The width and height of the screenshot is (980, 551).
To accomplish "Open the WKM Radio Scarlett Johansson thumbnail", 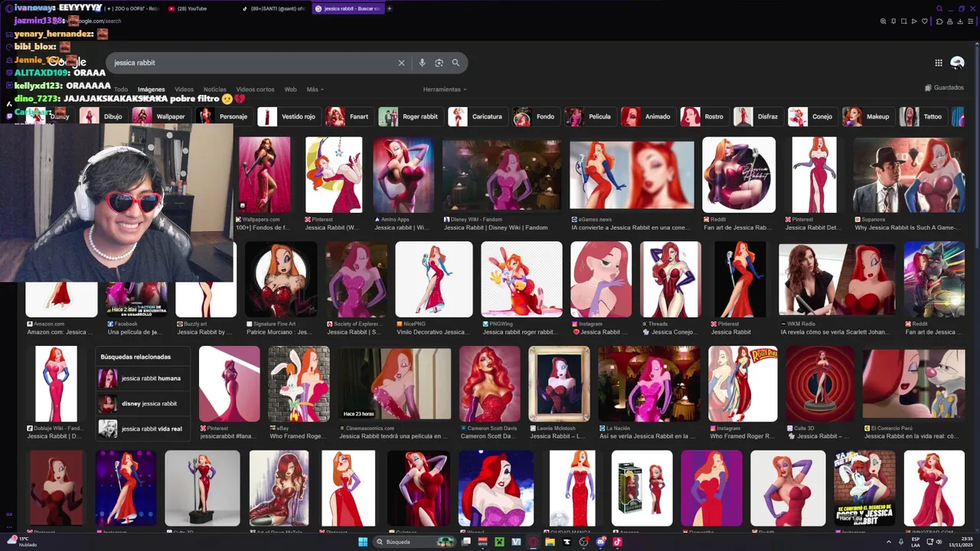I will [x=837, y=279].
